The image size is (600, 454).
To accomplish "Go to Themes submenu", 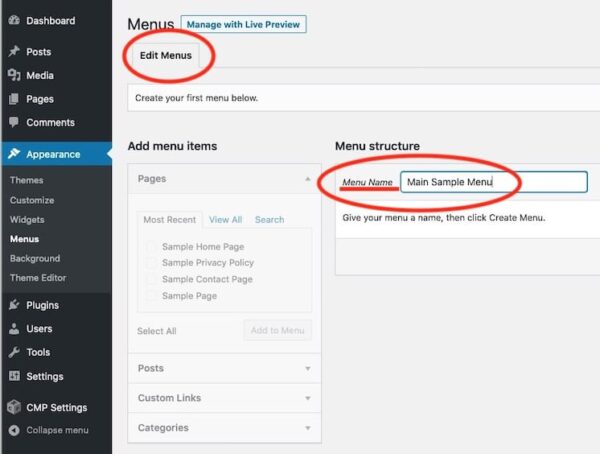I will coord(26,180).
